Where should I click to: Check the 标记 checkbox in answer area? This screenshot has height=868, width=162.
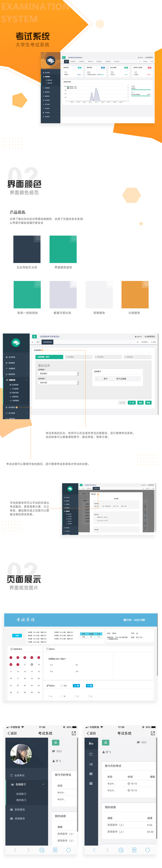[62, 685]
